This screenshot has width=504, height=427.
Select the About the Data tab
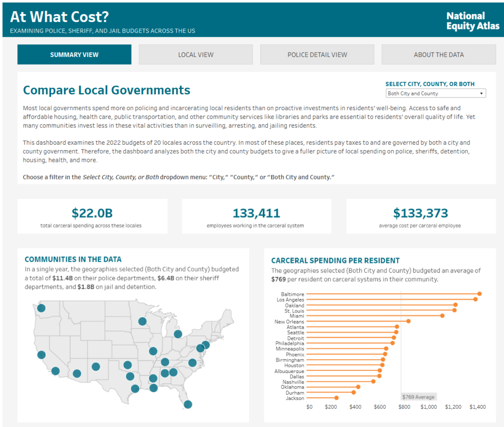click(439, 55)
